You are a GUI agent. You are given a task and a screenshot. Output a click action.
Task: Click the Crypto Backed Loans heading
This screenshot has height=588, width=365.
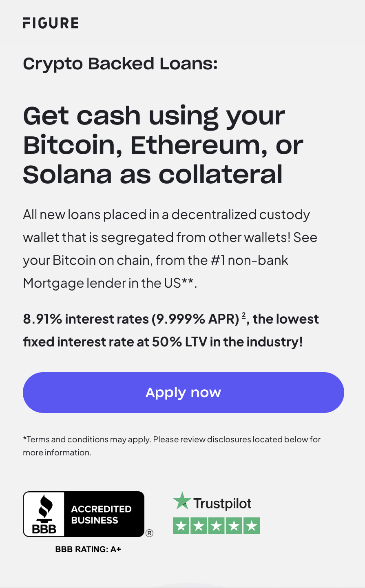point(120,64)
